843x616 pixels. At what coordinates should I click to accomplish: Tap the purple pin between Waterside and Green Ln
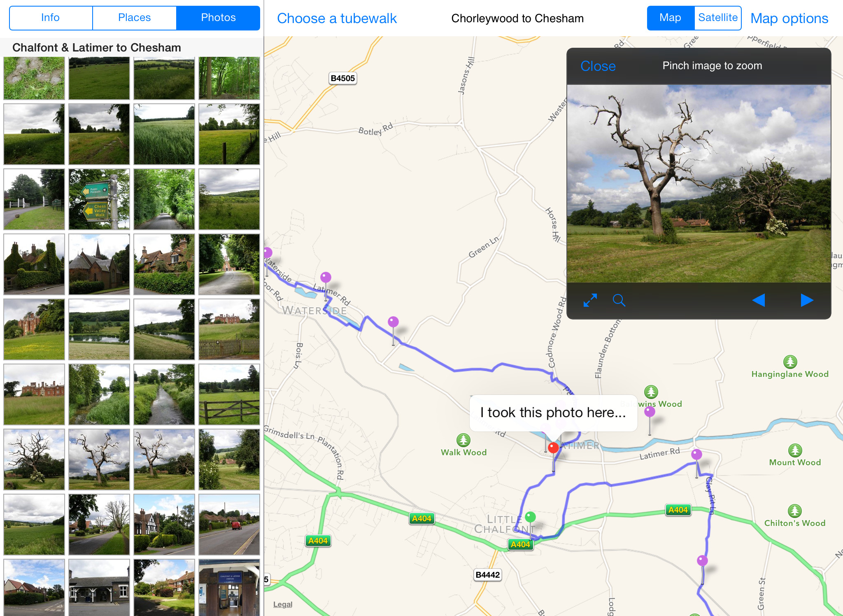(393, 322)
